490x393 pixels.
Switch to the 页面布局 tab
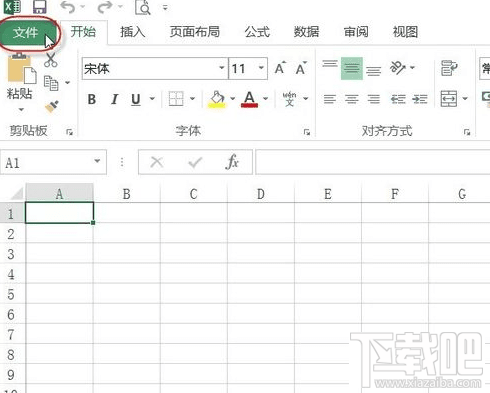point(195,32)
